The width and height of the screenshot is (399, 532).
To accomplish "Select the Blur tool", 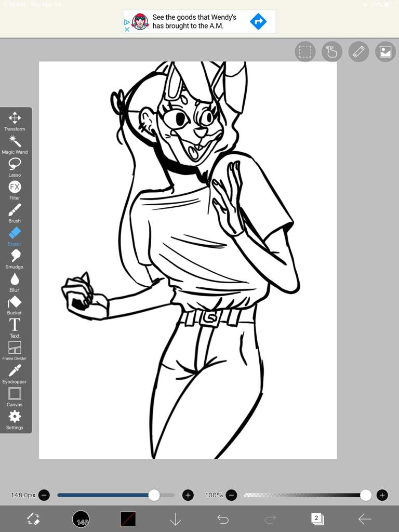I will [15, 282].
